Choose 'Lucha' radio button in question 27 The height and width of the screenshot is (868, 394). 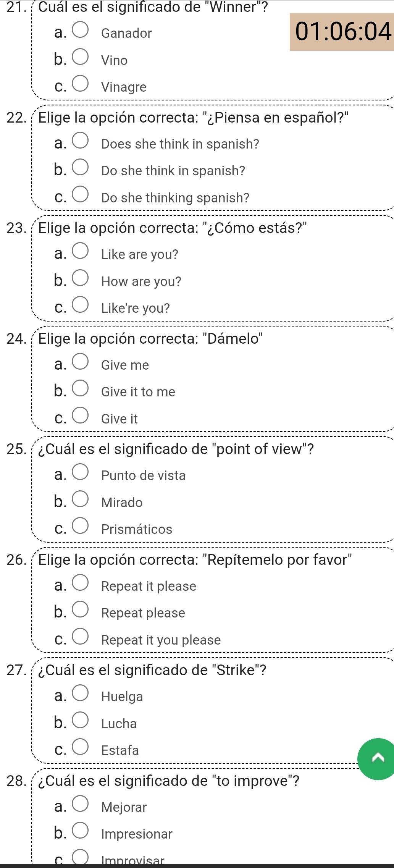tap(81, 723)
